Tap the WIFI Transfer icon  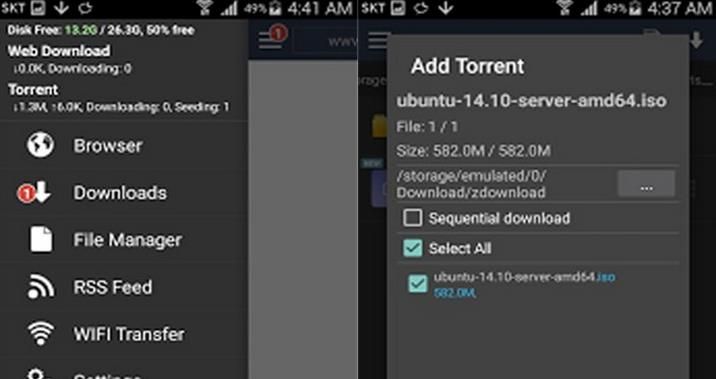pyautogui.click(x=41, y=333)
